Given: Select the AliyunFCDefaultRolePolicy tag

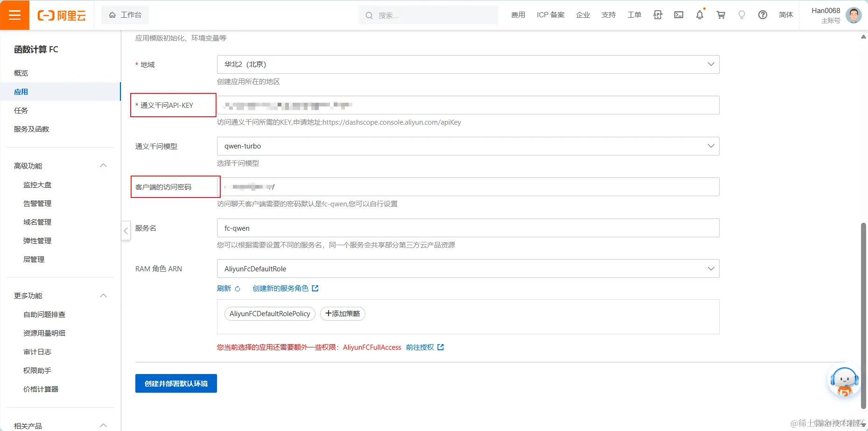Looking at the screenshot, I should pos(270,314).
